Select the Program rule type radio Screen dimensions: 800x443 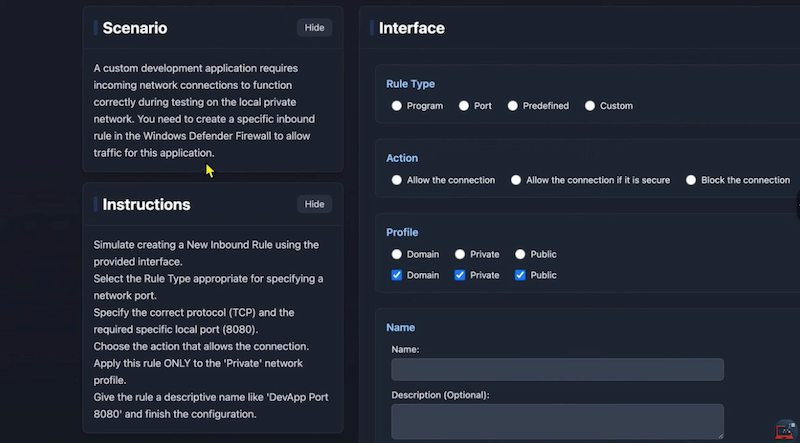pyautogui.click(x=396, y=106)
